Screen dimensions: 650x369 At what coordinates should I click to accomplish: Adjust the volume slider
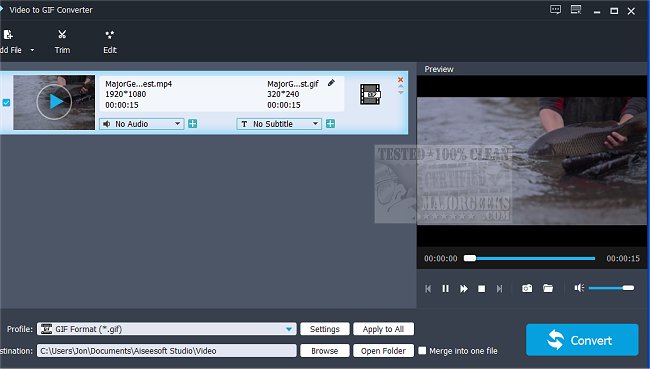[x=611, y=288]
